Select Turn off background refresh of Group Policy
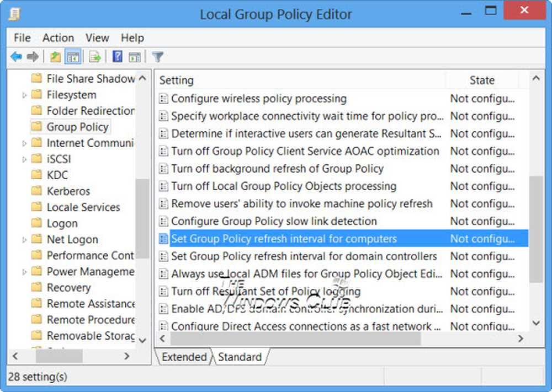This screenshot has height=392, width=552. click(277, 169)
